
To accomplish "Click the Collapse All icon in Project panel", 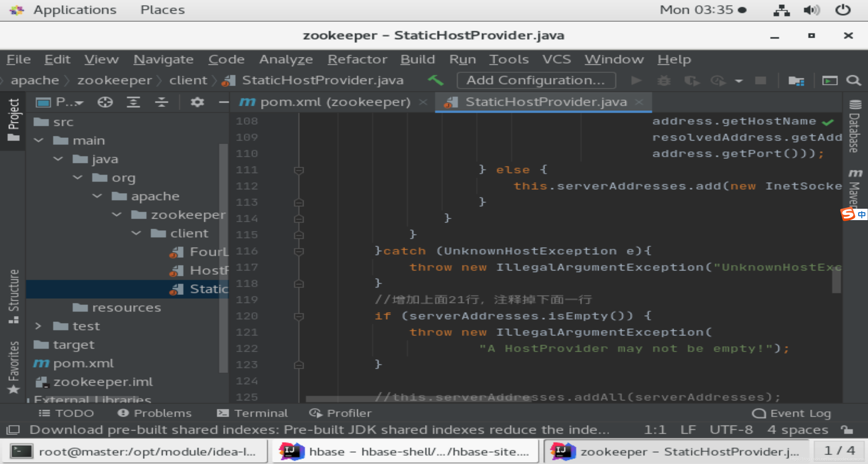I will (162, 102).
